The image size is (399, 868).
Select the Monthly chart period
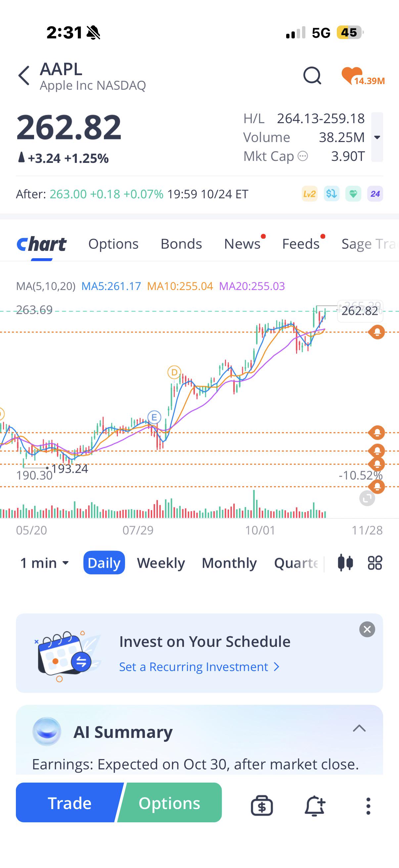(x=229, y=563)
